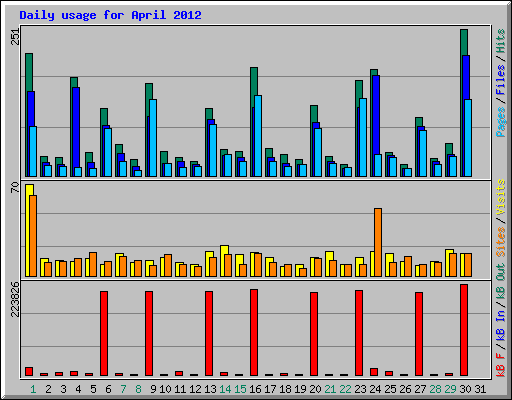Click the red kB bar for day 9
This screenshot has height=400, width=512.
click(x=149, y=333)
